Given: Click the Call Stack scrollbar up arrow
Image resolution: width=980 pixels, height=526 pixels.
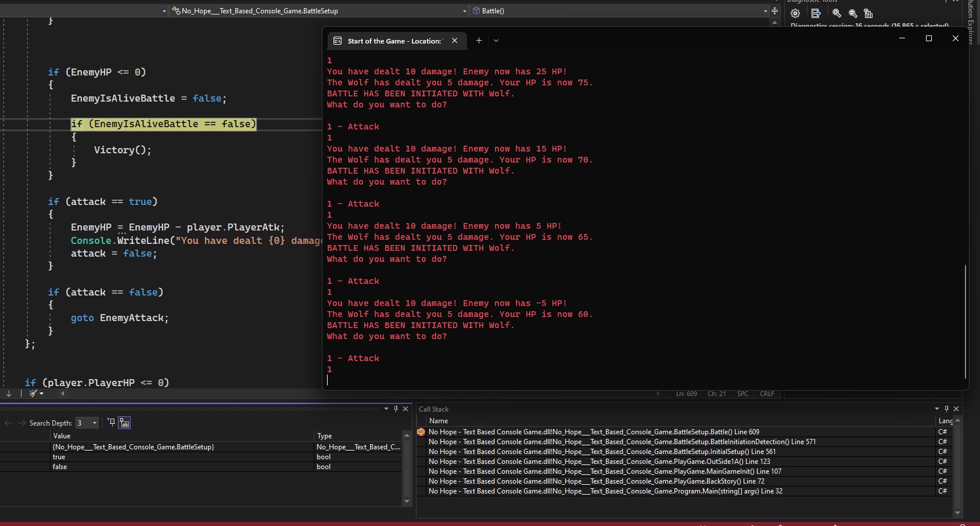Looking at the screenshot, I should 957,420.
